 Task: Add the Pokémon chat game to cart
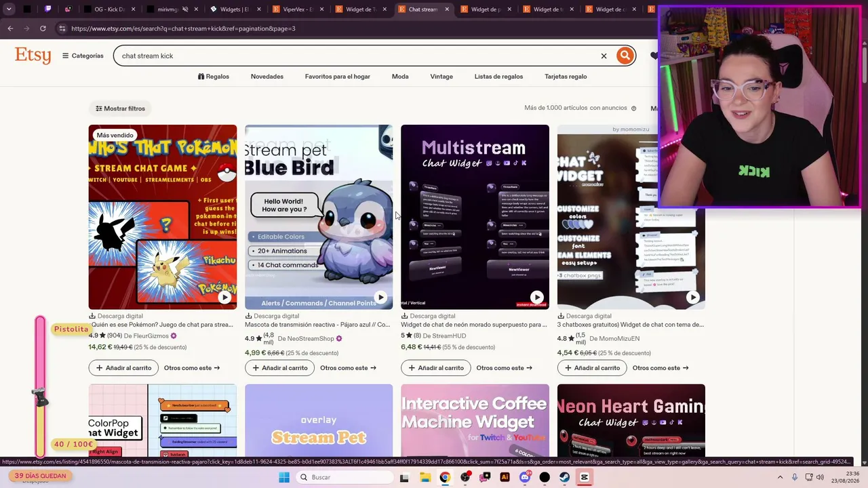[123, 368]
